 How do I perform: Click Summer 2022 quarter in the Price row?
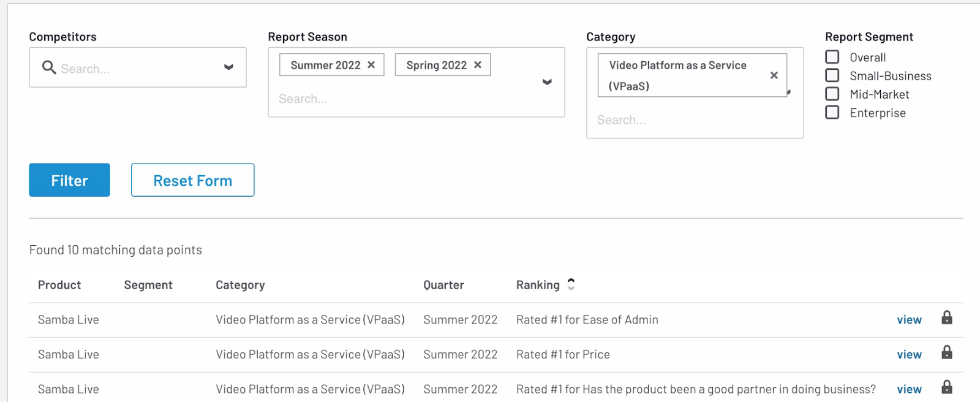(x=460, y=355)
